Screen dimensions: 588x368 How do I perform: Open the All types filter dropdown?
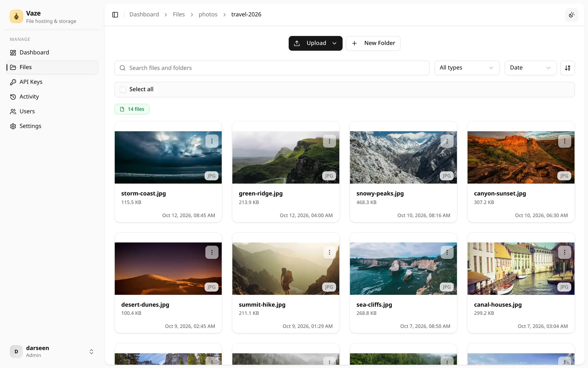(467, 68)
